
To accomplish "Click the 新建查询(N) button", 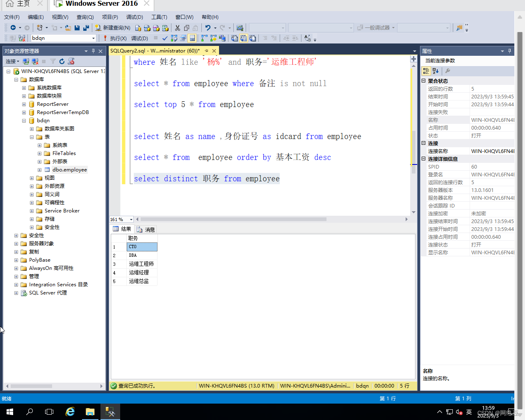I will point(113,27).
